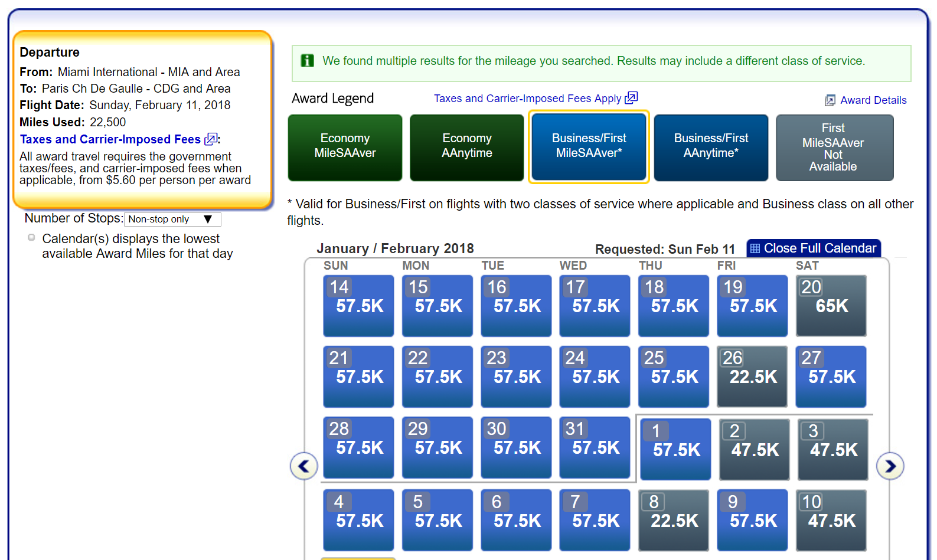Pick January 20 at 65K miles
Image resolution: width=937 pixels, height=560 pixels.
click(x=831, y=306)
